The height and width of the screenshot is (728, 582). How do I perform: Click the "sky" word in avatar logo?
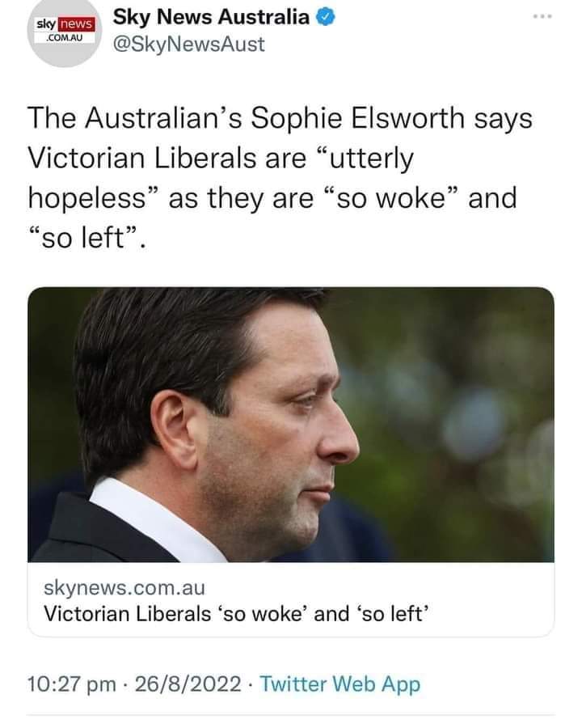[46, 23]
